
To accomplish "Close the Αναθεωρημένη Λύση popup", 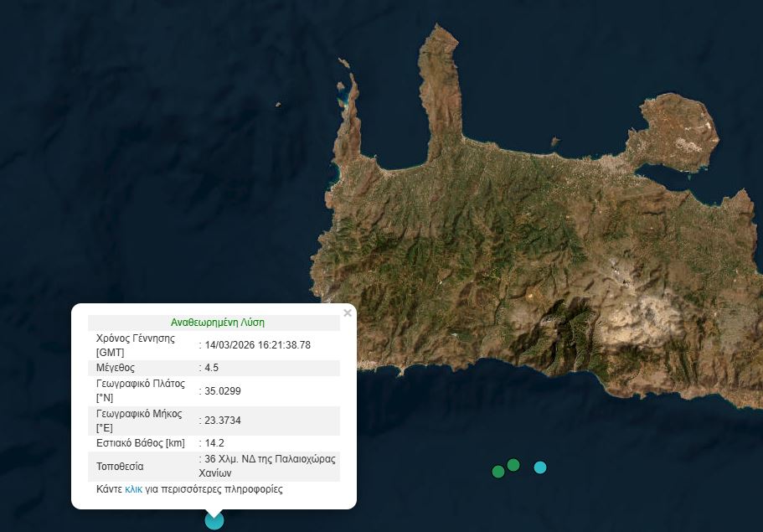I will [348, 312].
